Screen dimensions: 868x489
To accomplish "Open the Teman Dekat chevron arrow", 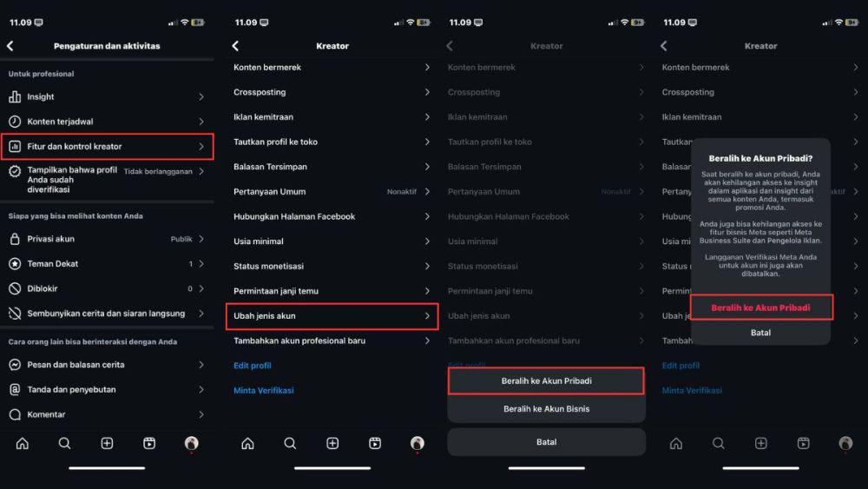I will [x=201, y=264].
